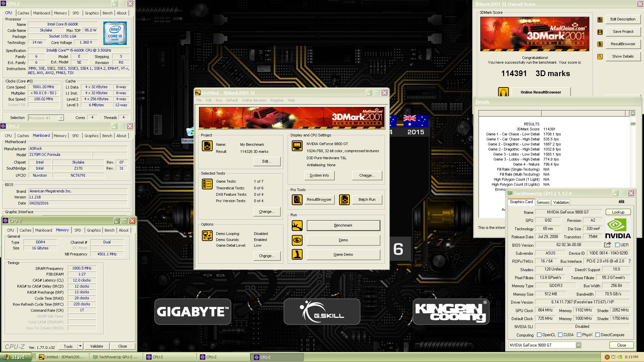Click the 3DMark2001 banner image
Screen dimensions: 644x362
(291, 118)
